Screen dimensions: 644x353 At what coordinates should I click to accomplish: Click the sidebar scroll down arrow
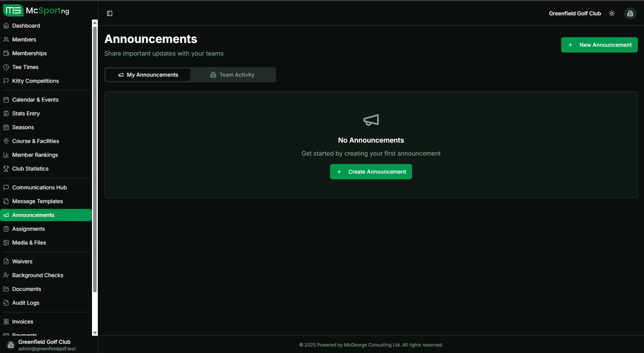point(95,333)
